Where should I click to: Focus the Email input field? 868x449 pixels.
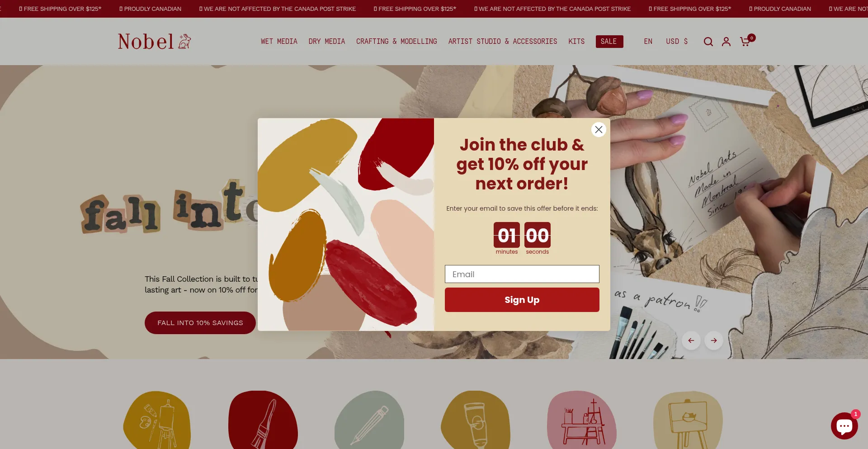(522, 274)
